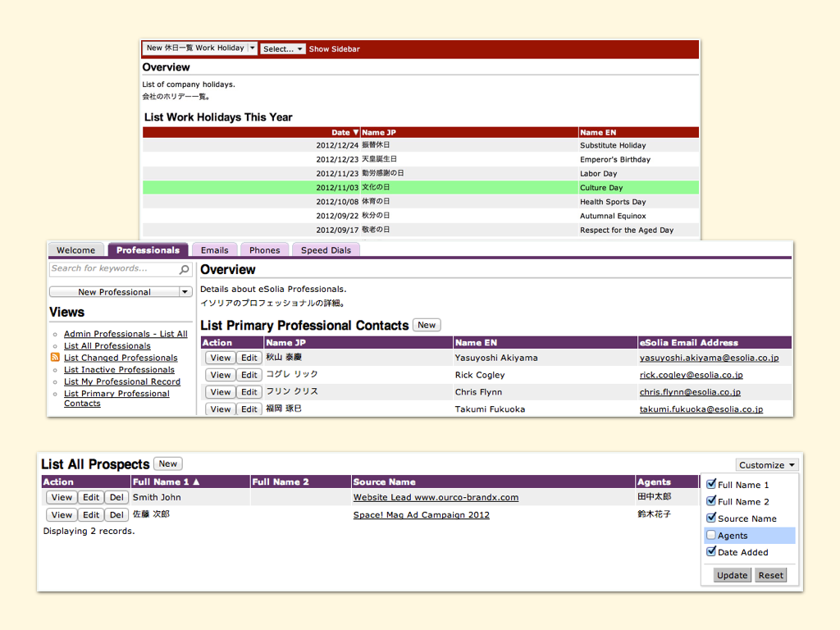Click Update button in Customize panel

tap(732, 575)
